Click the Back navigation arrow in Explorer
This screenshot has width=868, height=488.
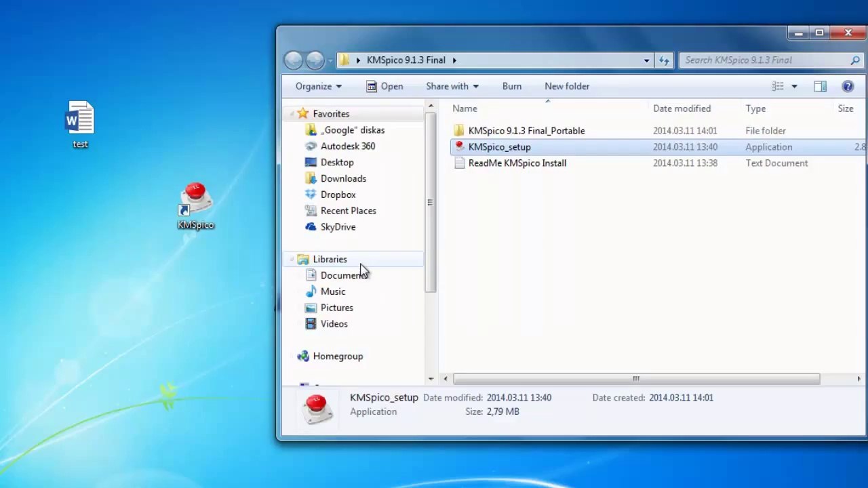pos(293,60)
